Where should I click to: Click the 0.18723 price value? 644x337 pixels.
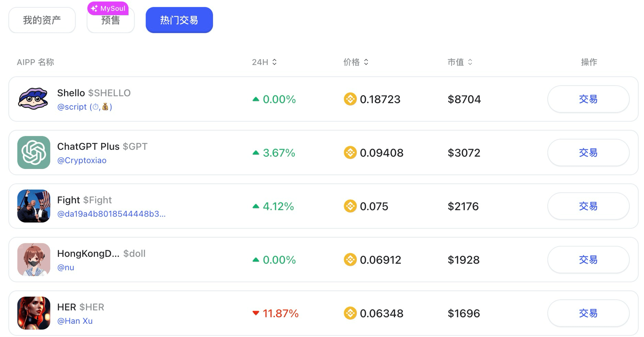click(x=380, y=99)
